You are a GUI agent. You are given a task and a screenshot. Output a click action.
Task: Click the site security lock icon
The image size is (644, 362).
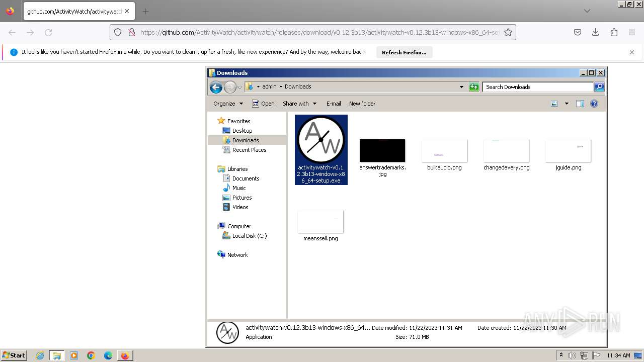pyautogui.click(x=131, y=32)
